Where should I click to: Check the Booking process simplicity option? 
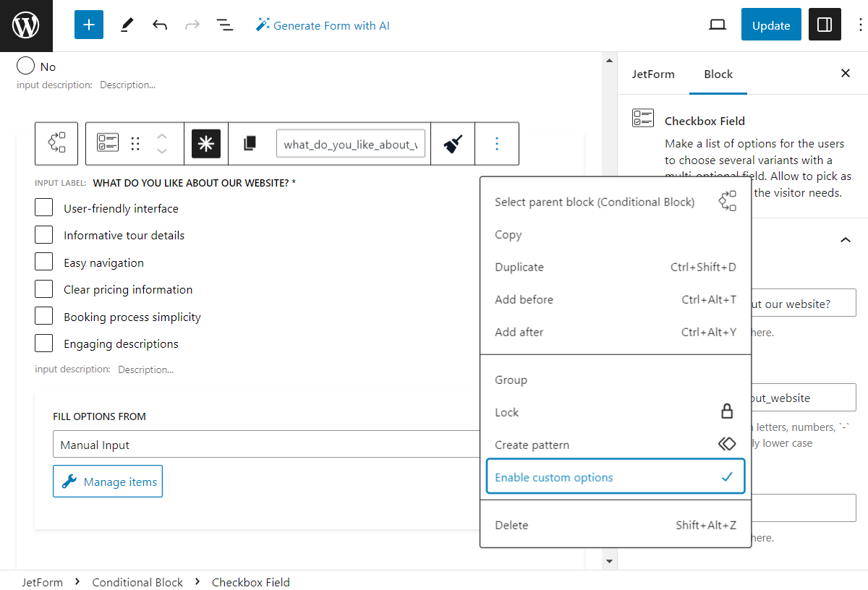(43, 316)
